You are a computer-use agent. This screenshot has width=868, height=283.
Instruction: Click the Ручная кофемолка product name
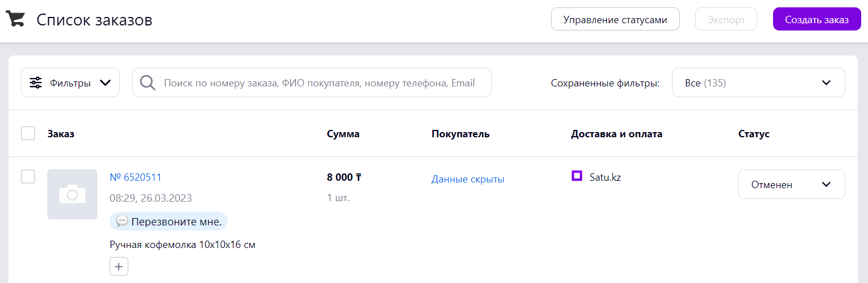[183, 245]
